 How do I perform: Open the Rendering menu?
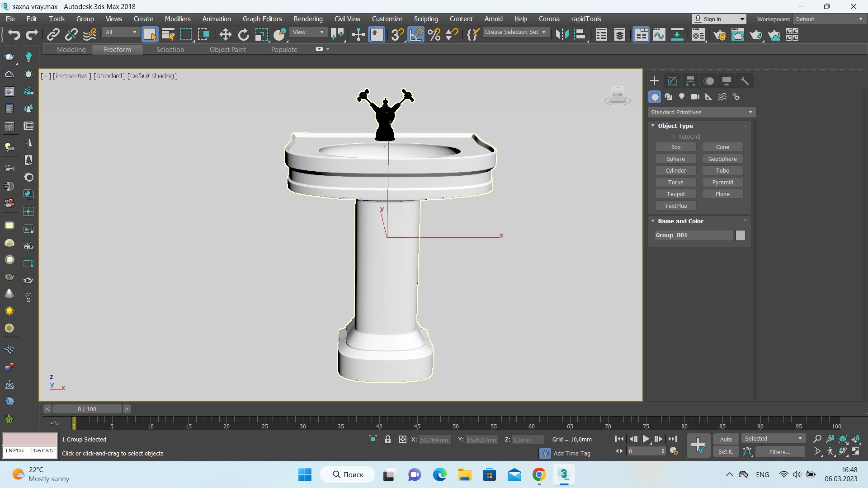tap(308, 19)
